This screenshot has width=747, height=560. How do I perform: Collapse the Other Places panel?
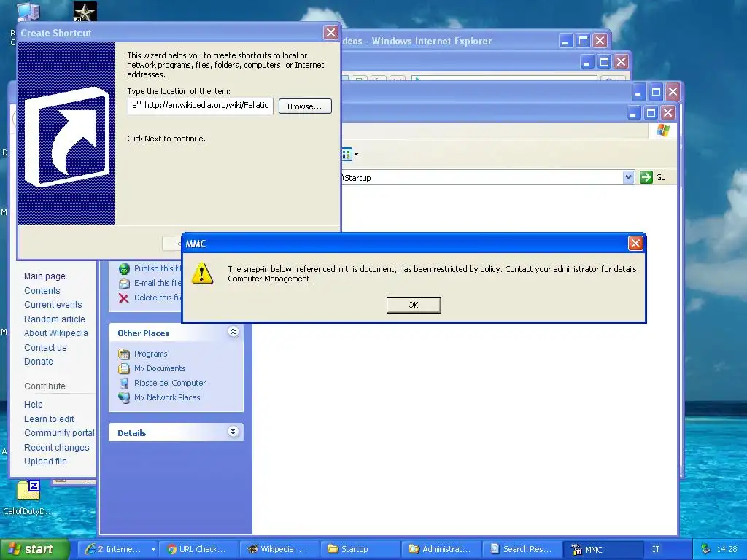233,332
